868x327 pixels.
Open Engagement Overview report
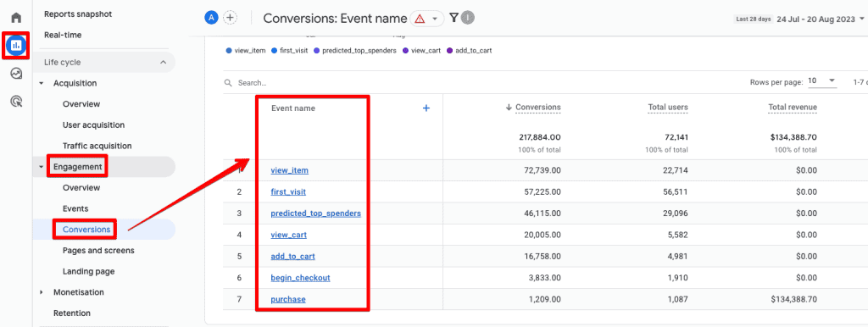tap(81, 187)
